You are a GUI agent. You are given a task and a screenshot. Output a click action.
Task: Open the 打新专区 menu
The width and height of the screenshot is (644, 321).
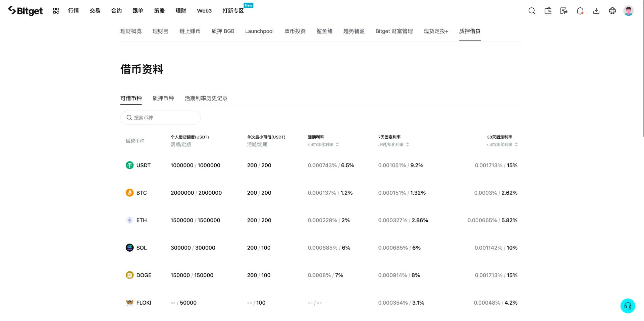point(233,11)
